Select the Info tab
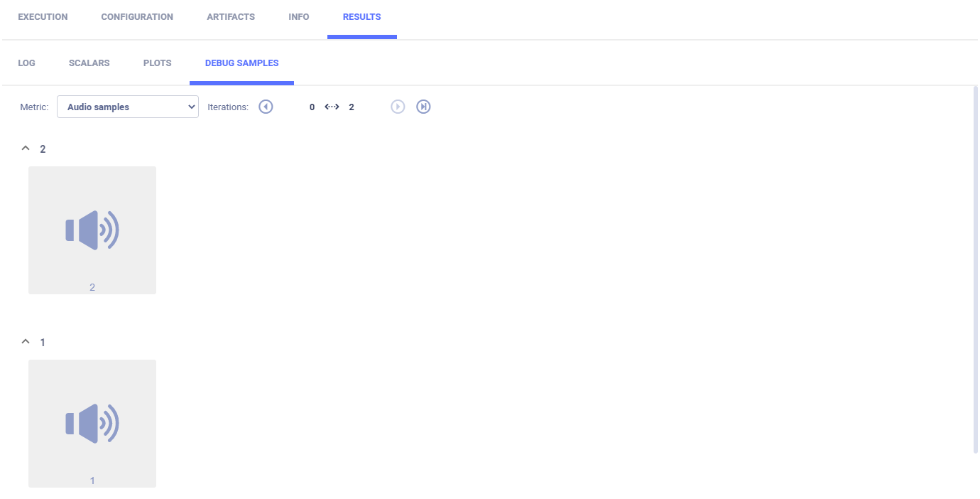The height and width of the screenshot is (499, 980). [x=299, y=17]
